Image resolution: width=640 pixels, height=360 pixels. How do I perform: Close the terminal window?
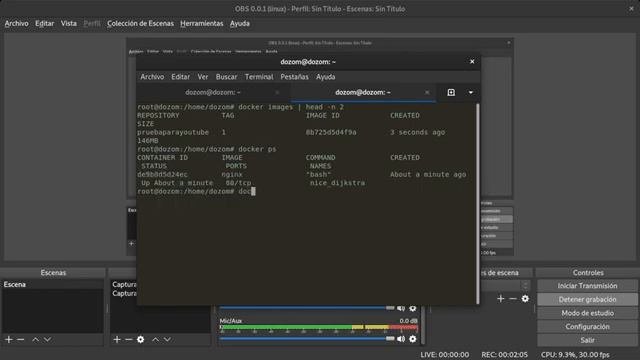(x=472, y=62)
